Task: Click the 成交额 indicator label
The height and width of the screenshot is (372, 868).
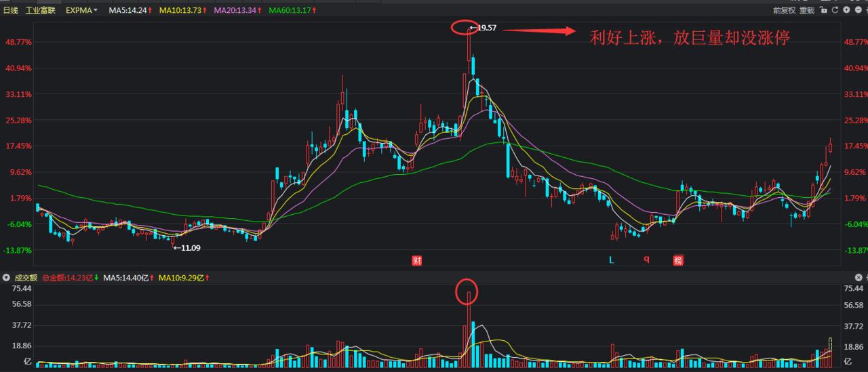Action: pos(25,278)
